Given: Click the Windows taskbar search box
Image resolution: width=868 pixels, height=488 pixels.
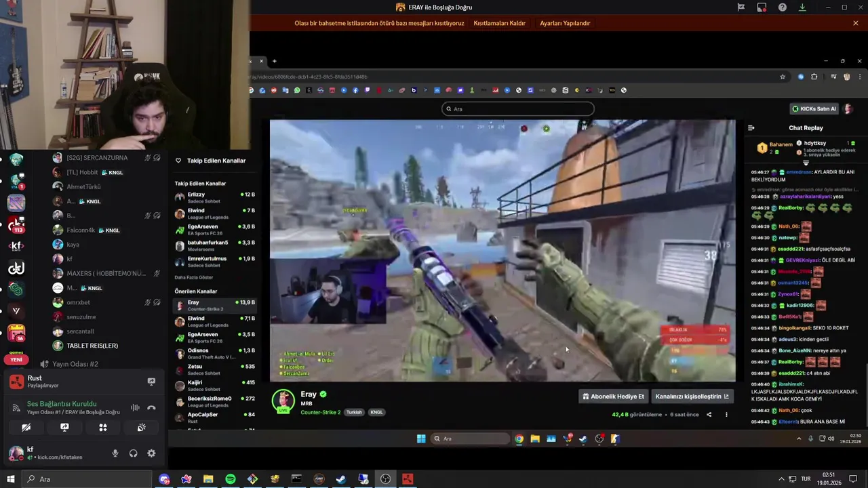Looking at the screenshot, I should pyautogui.click(x=87, y=479).
